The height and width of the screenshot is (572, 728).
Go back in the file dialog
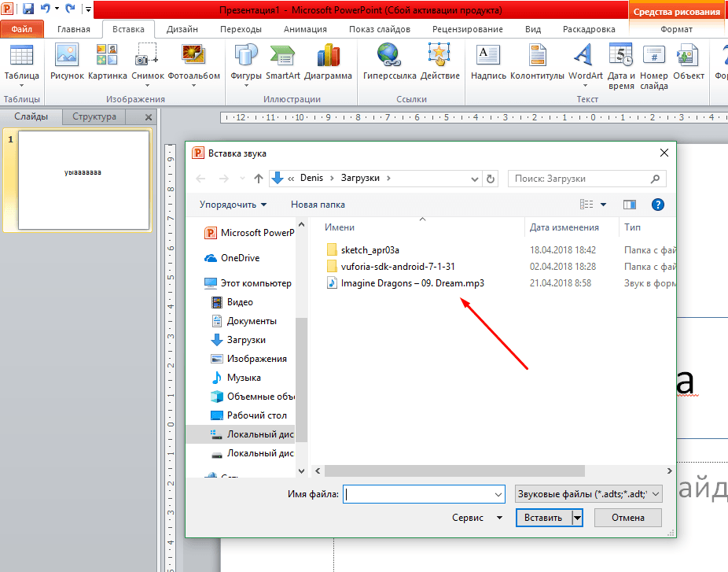tap(200, 179)
